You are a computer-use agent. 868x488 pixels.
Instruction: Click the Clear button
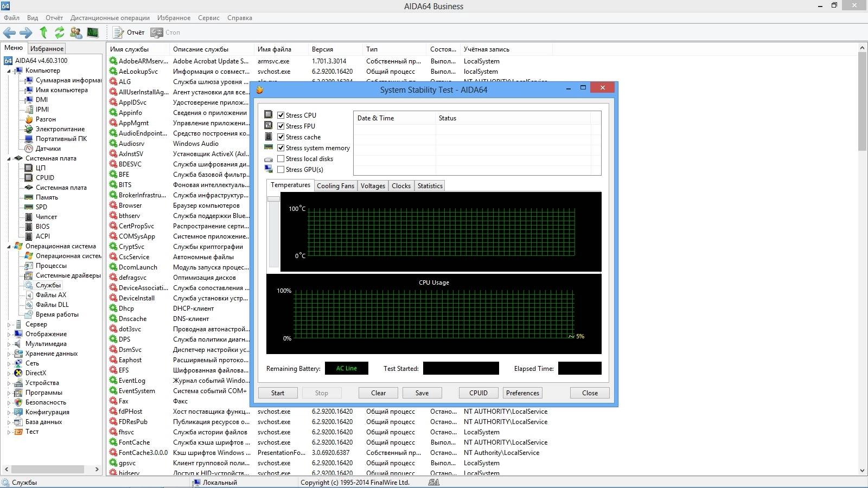click(378, 393)
